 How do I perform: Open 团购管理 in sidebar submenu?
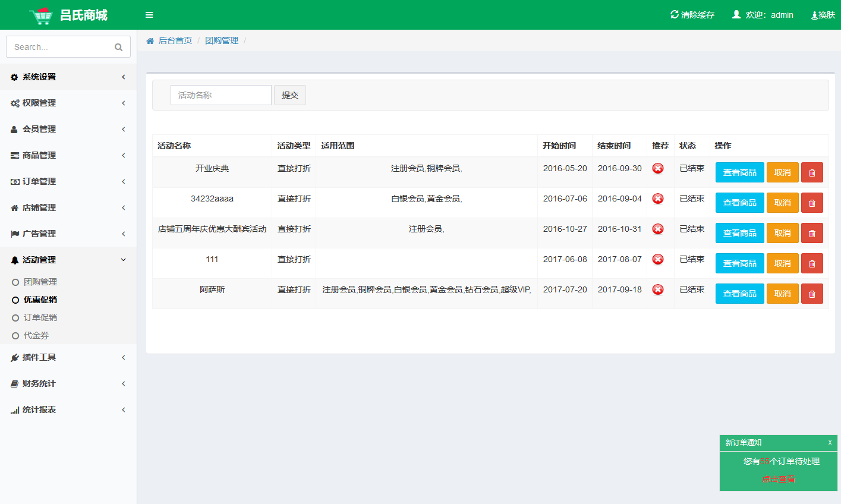click(x=40, y=282)
